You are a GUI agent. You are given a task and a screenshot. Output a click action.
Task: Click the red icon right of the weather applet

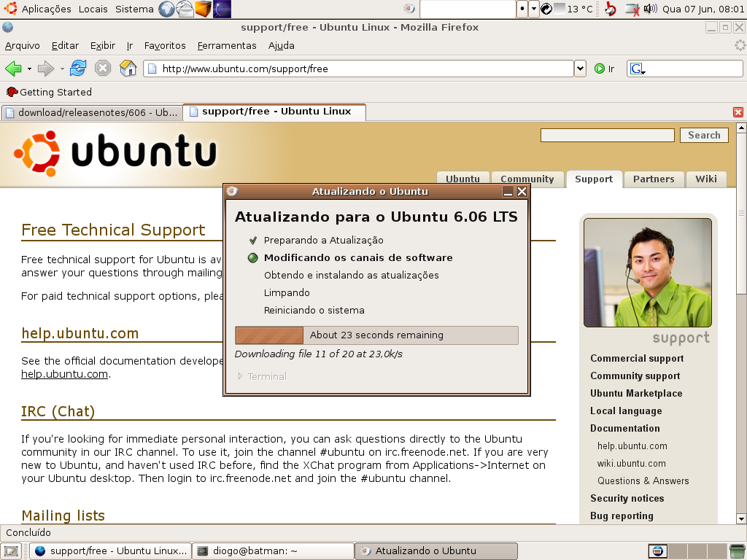pyautogui.click(x=611, y=9)
